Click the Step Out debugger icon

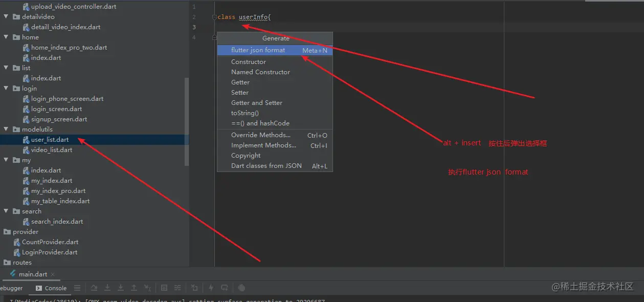pos(134,288)
